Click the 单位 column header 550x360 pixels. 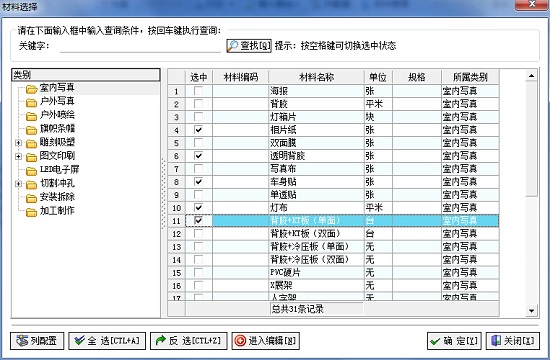pos(378,77)
